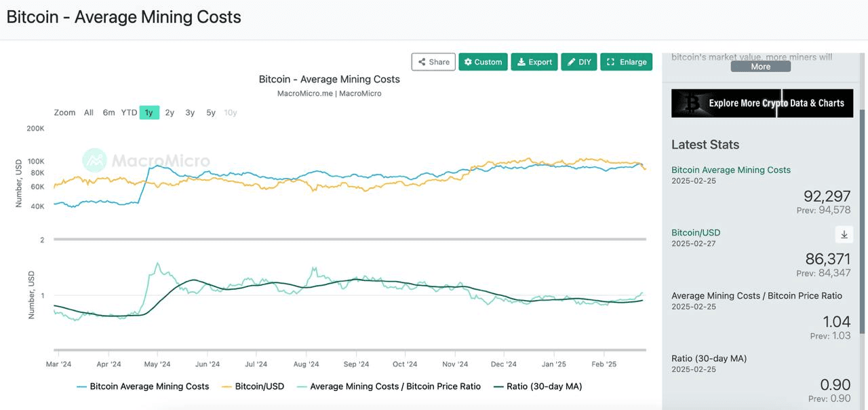This screenshot has width=868, height=410.
Task: Click the 0.90 30-day MA value
Action: point(835,384)
